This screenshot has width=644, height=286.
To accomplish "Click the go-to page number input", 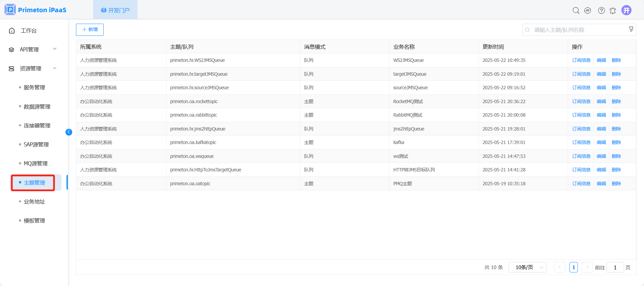I will pos(615,267).
